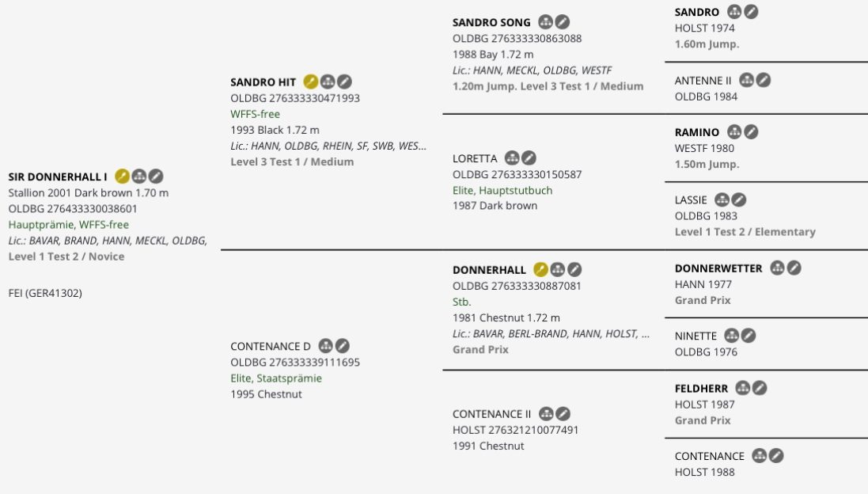Open pedigree tree icon for SANDRO SONG
The image size is (868, 494).
click(x=546, y=22)
